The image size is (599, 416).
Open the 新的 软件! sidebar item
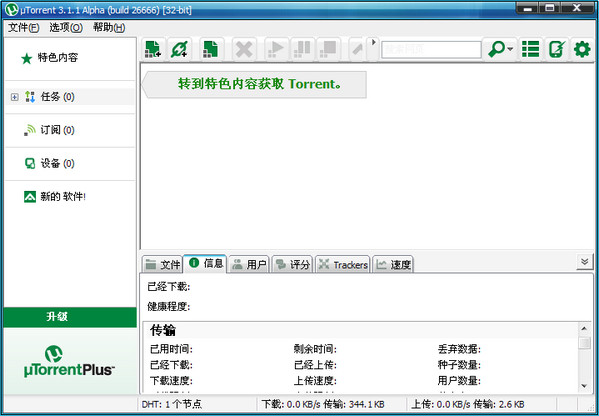(x=63, y=197)
